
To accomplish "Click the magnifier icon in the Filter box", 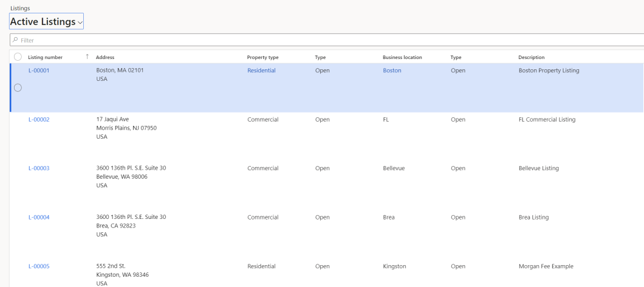I will pyautogui.click(x=15, y=40).
